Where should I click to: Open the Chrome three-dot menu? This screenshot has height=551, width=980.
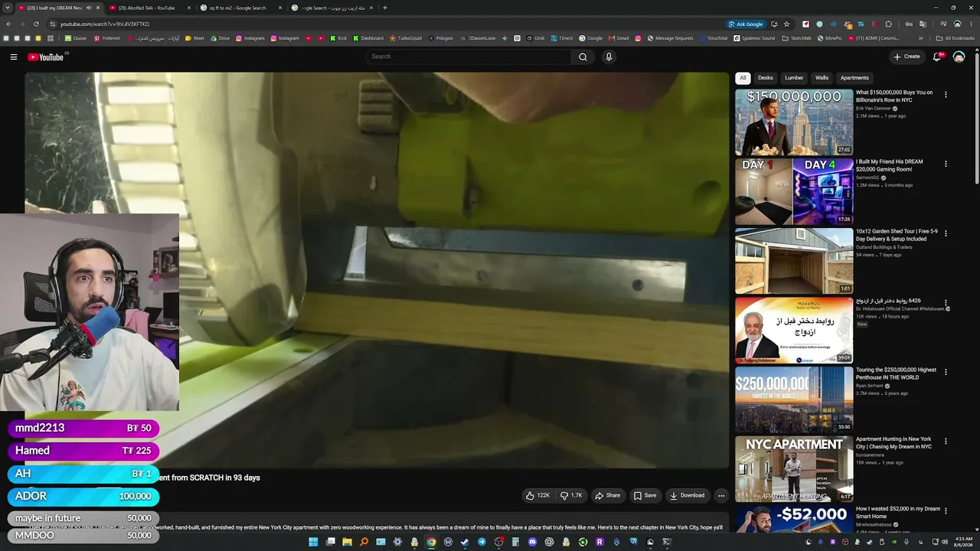tap(971, 24)
